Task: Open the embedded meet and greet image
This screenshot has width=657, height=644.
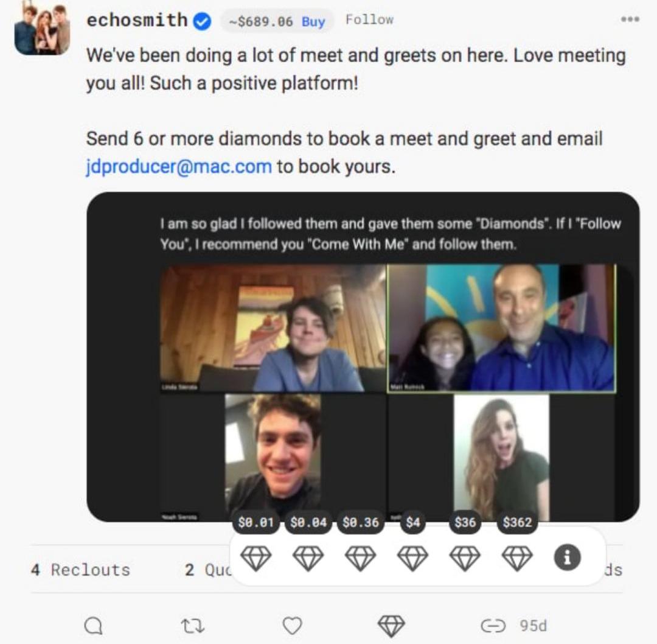Action: pos(363,357)
